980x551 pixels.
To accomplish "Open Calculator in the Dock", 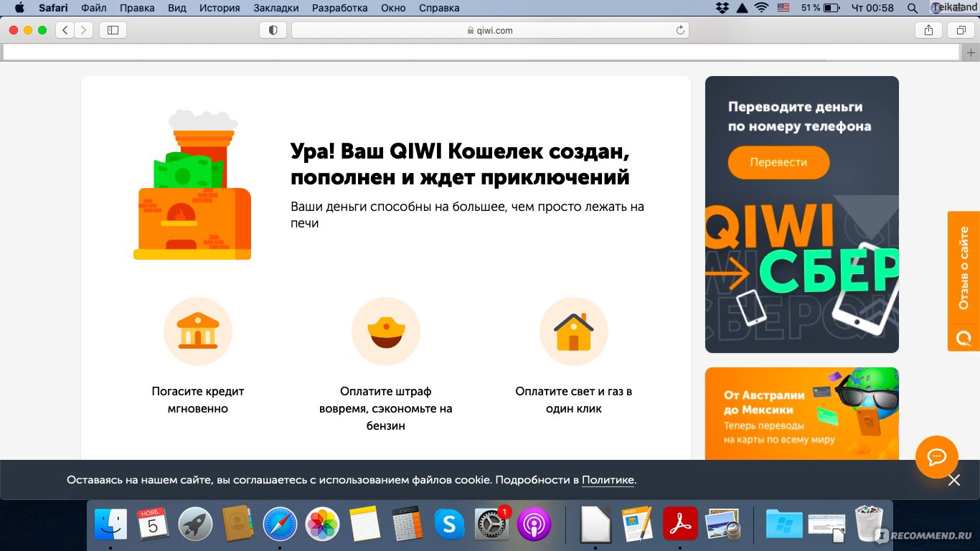I will point(407,524).
